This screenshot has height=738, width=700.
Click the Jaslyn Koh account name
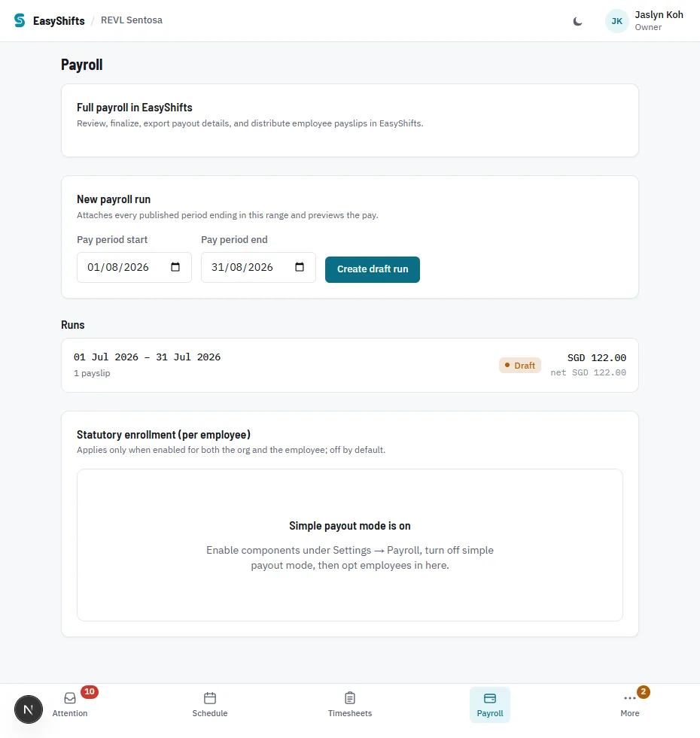click(x=659, y=14)
